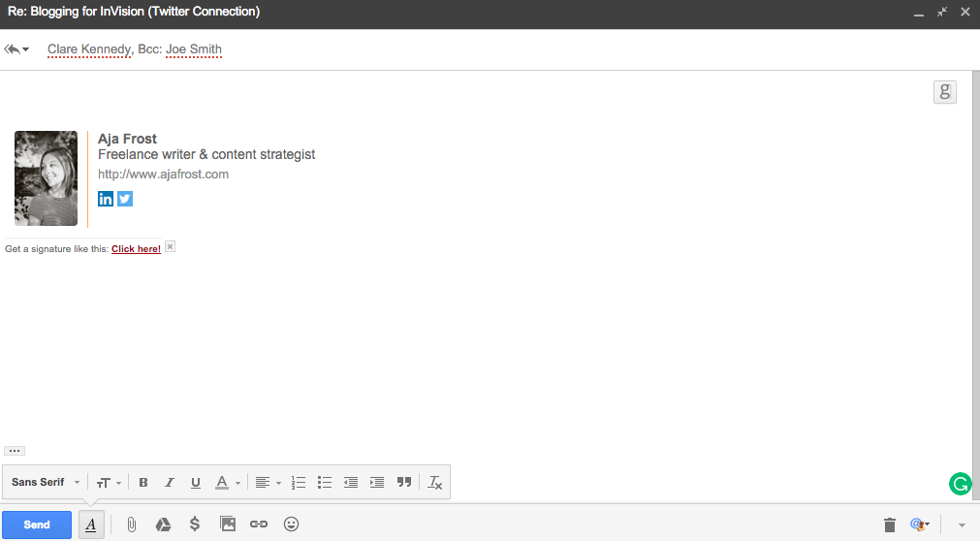
Task: Open the emoji picker smiley icon
Action: point(291,525)
